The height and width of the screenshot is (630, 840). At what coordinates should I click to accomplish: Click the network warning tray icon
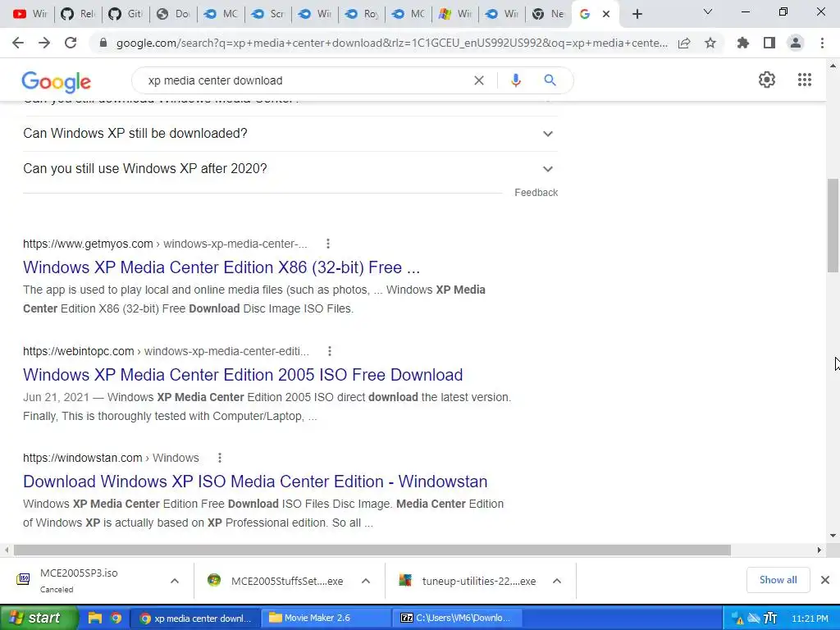(x=737, y=619)
